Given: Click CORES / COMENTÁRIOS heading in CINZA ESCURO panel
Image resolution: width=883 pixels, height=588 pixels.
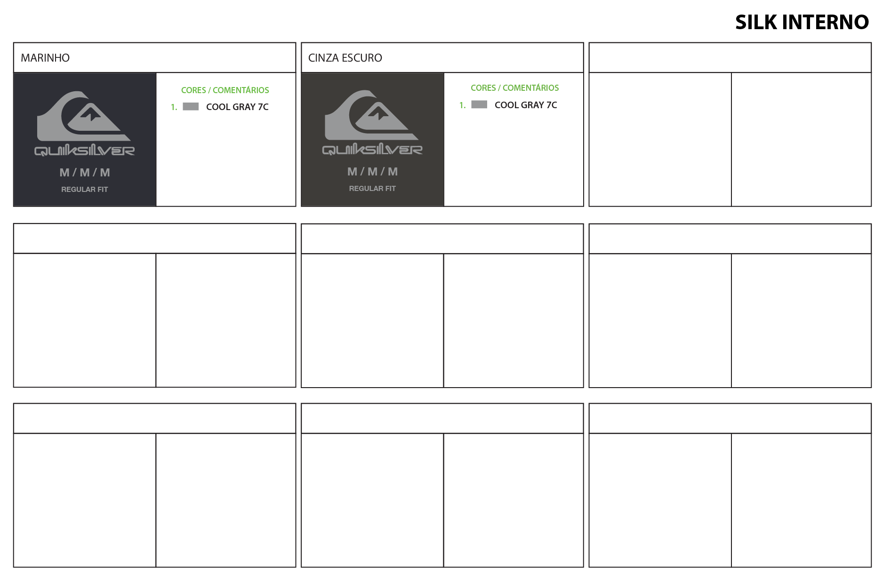Looking at the screenshot, I should click(514, 88).
